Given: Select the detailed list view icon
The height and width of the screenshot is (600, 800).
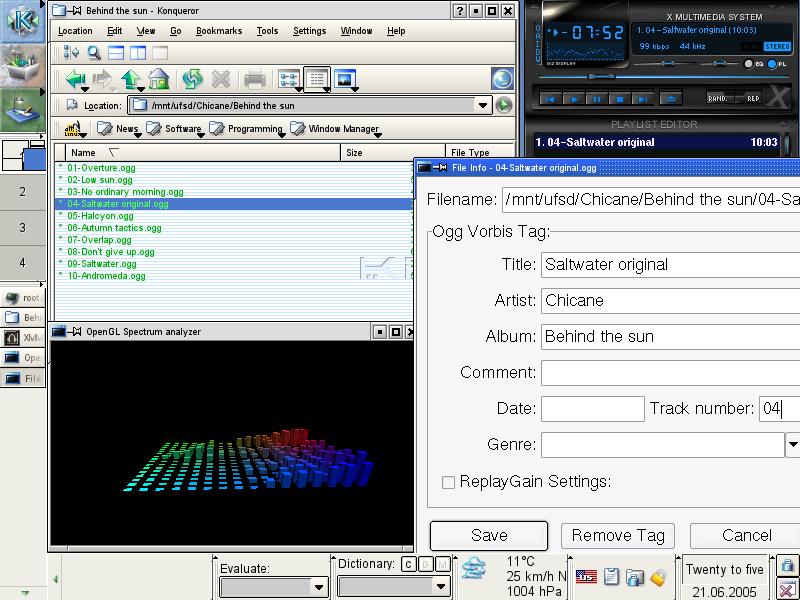Looking at the screenshot, I should tap(317, 79).
